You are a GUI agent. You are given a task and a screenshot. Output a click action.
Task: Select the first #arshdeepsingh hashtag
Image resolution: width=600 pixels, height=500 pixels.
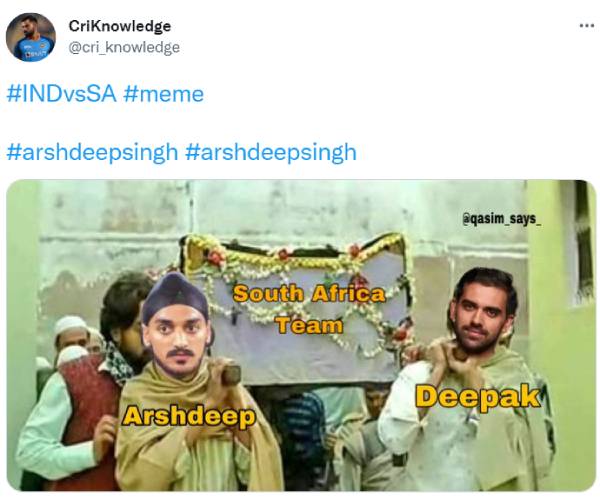click(93, 152)
